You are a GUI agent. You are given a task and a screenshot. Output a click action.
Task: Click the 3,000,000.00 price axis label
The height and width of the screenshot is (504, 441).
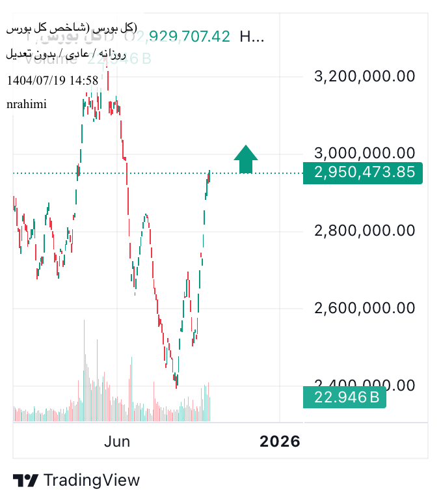[364, 153]
